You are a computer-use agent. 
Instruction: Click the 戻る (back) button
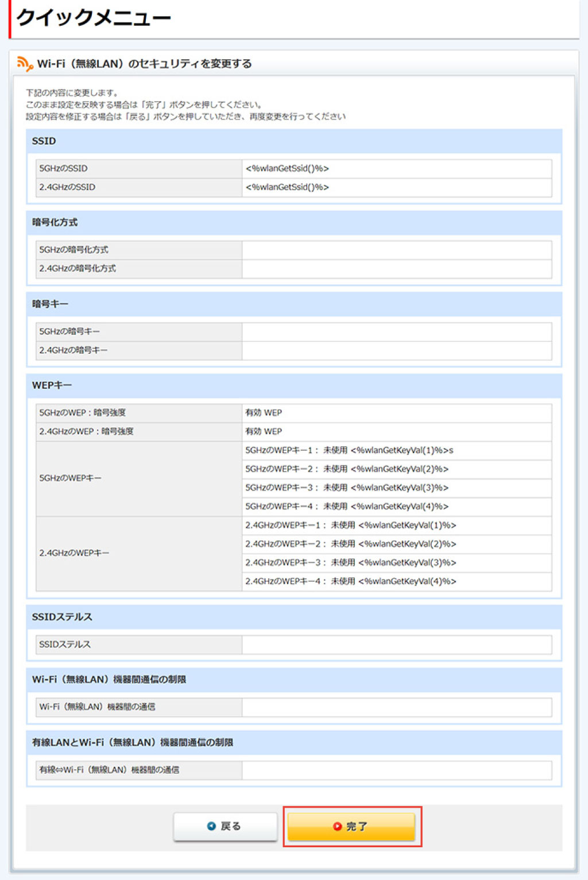point(225,826)
